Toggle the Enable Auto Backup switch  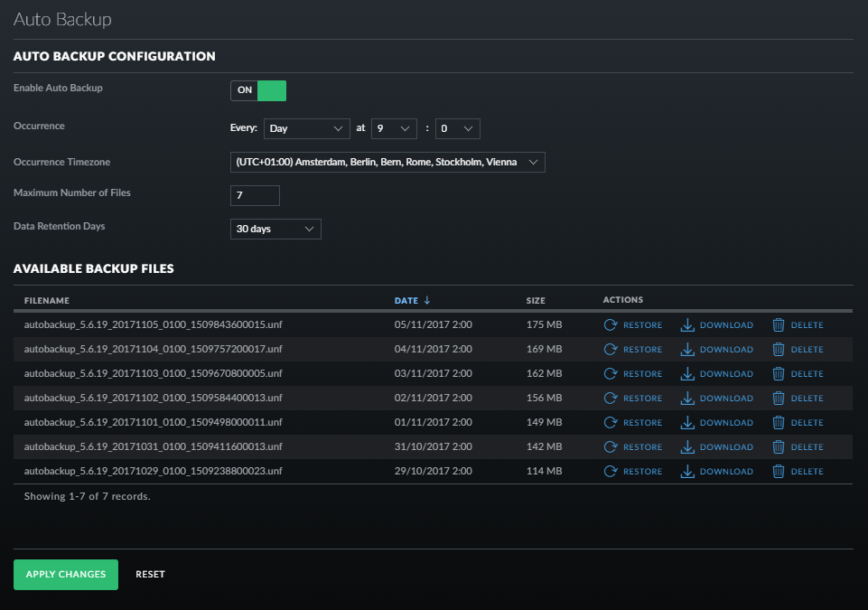(x=258, y=90)
